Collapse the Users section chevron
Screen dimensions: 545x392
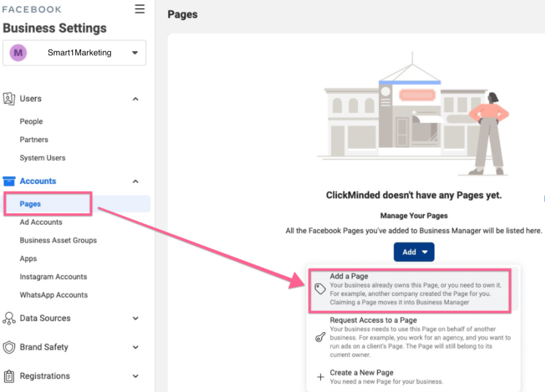136,99
